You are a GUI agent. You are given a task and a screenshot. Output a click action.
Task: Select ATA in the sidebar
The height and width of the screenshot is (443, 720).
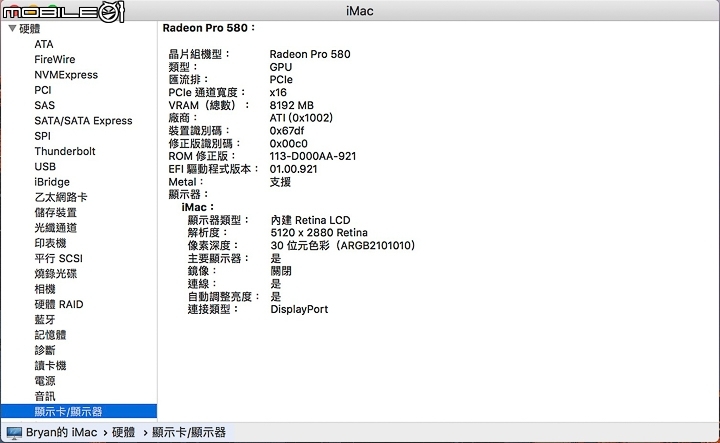[x=44, y=44]
